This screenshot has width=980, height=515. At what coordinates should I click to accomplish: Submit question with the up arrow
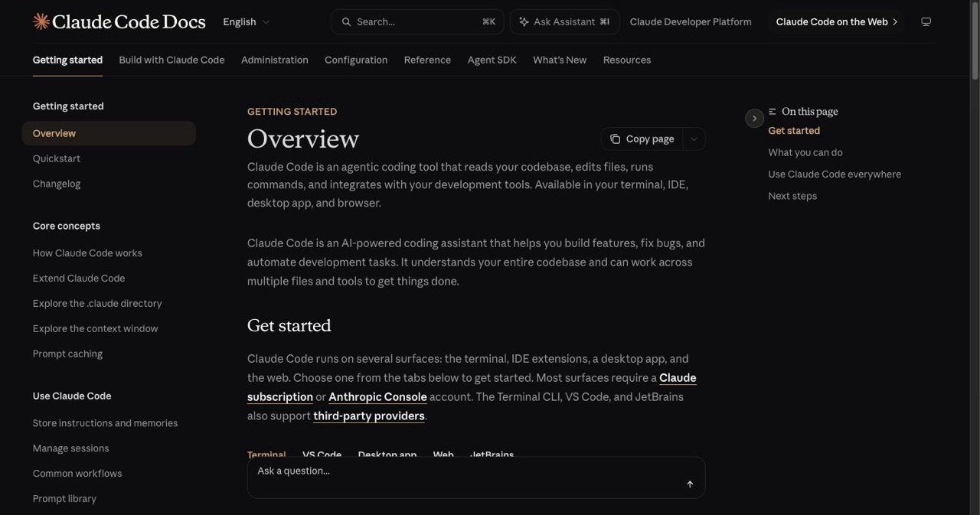tap(690, 484)
